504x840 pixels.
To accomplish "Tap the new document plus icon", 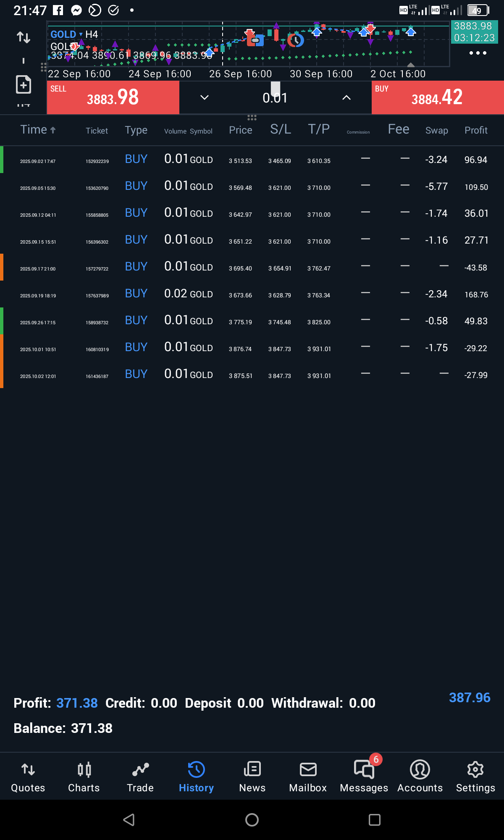I will point(24,84).
